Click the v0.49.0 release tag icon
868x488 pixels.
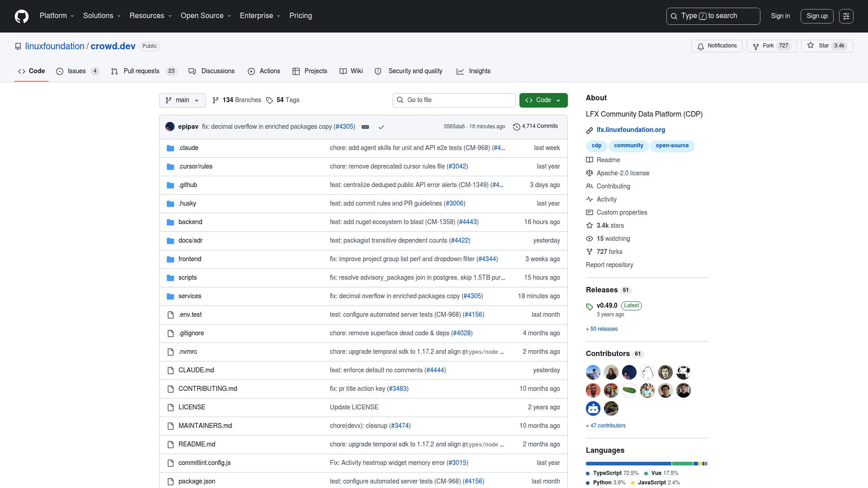point(590,307)
